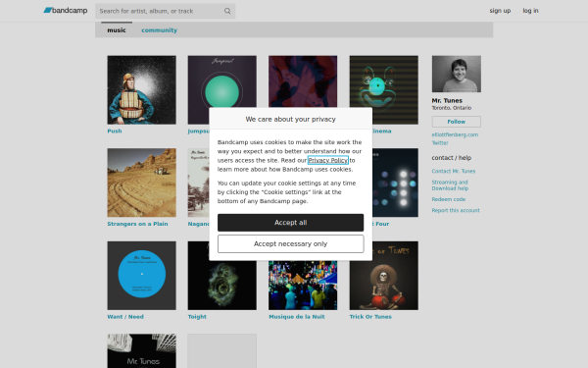Click the We care about your privacy heading

coord(291,119)
